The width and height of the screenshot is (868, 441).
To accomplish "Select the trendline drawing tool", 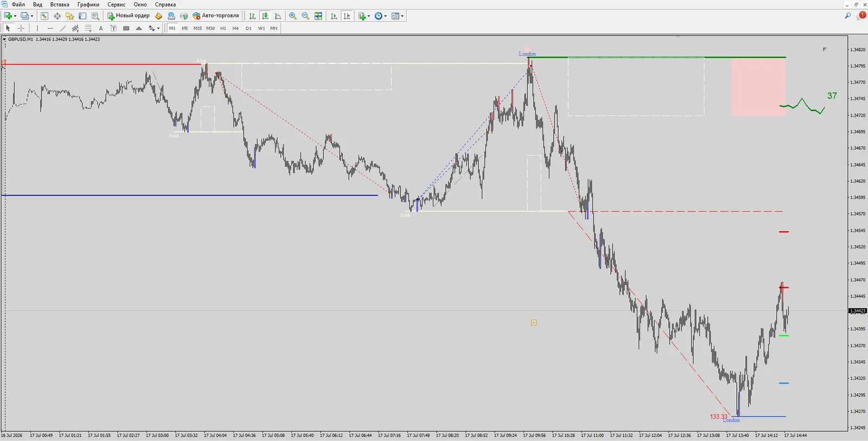I will (63, 28).
